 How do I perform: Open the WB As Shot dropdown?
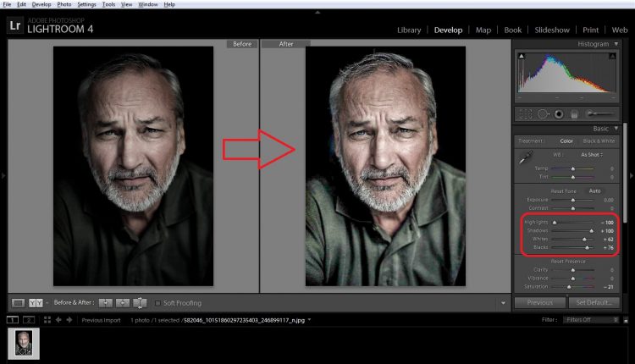592,155
